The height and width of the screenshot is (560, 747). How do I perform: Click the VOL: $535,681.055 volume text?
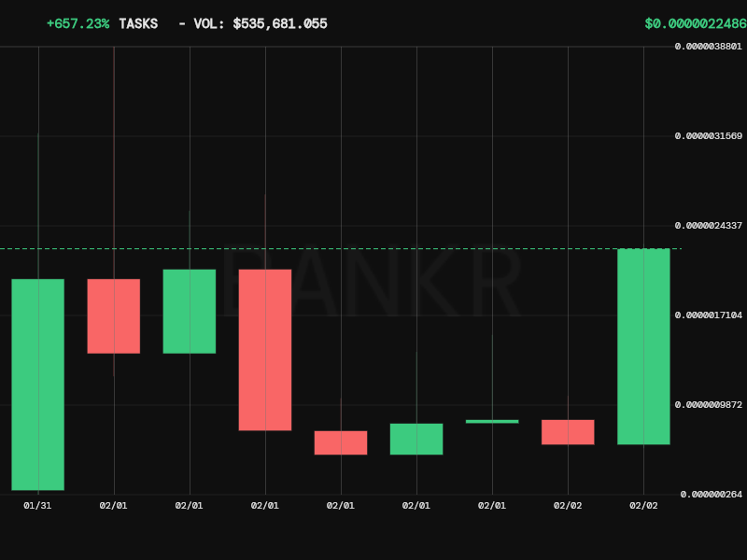[x=261, y=24]
